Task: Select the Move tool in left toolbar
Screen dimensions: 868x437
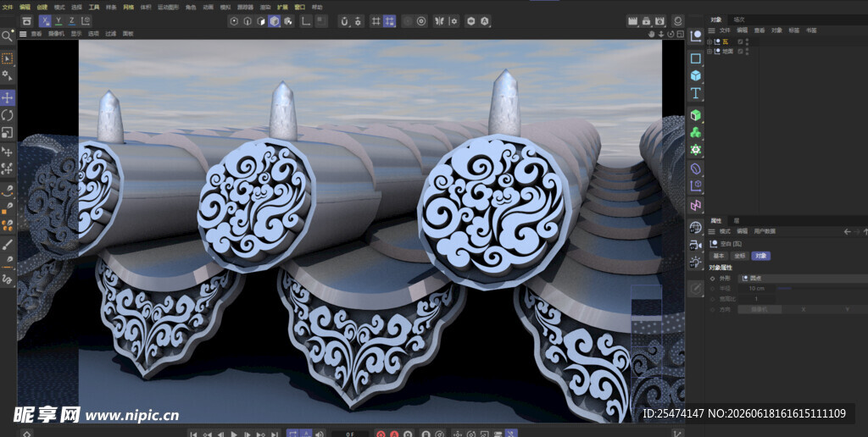Action: [x=7, y=98]
